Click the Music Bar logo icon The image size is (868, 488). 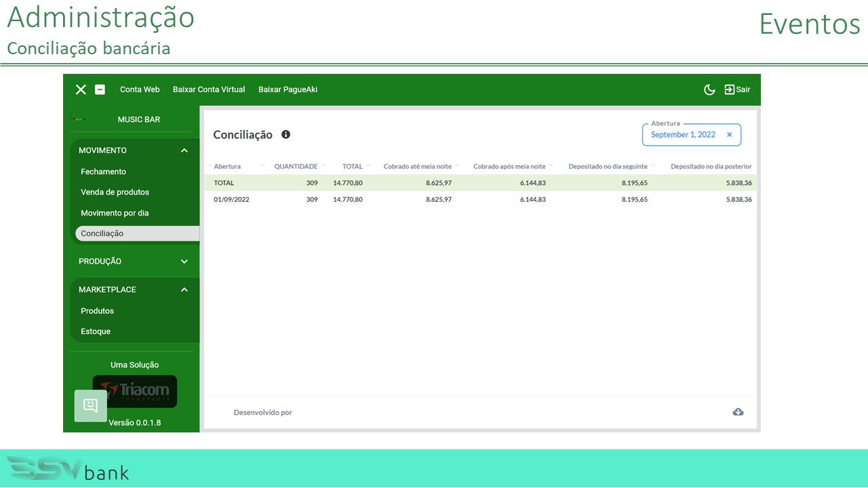point(79,119)
